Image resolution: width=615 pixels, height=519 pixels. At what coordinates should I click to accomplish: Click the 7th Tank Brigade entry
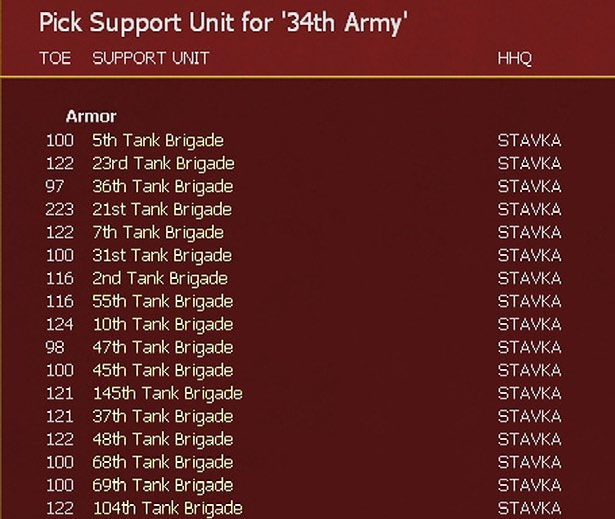[x=157, y=232]
